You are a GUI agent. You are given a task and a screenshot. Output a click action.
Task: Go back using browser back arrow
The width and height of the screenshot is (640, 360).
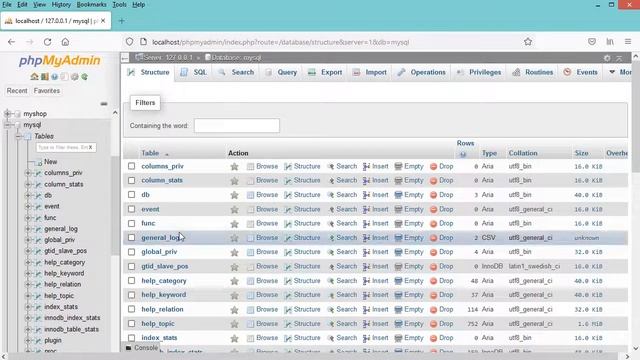coord(11,42)
